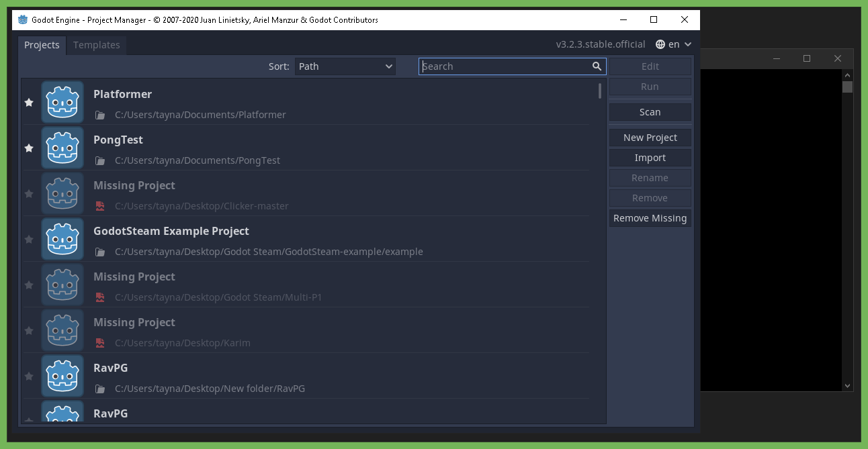
Task: Click the greyed Godot icon for Clicker-master
Action: click(62, 193)
